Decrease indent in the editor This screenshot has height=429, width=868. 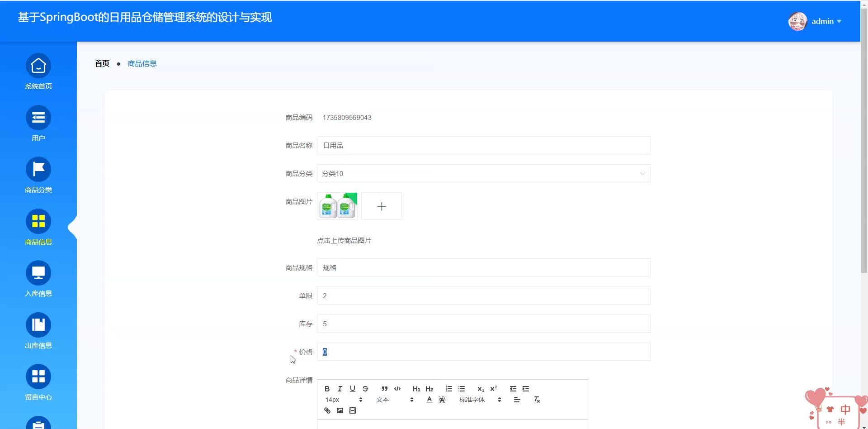(x=513, y=389)
